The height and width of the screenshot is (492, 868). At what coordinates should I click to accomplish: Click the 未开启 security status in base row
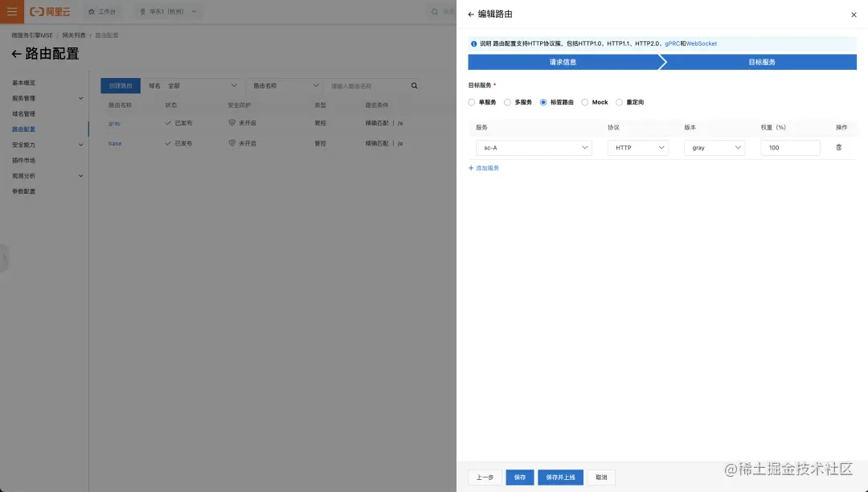(x=243, y=143)
